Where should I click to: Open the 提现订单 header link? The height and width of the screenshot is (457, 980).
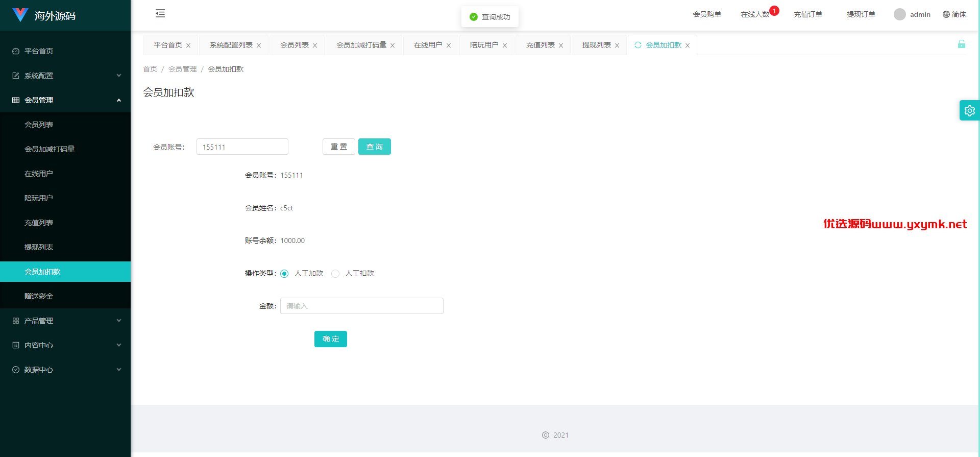(861, 14)
